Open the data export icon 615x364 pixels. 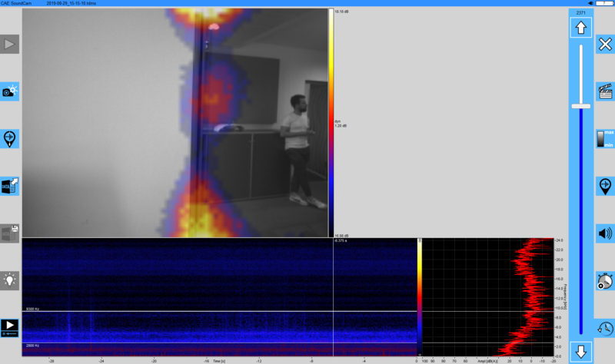pos(9,185)
